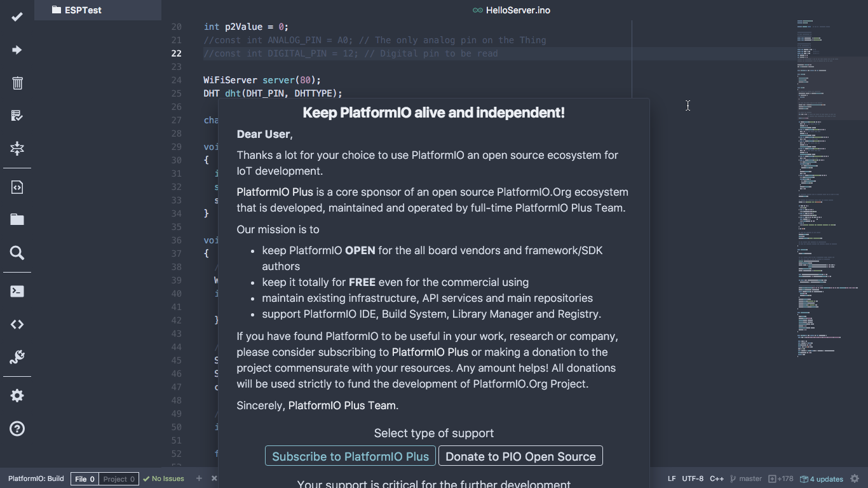Click line number 36 in the gutter

point(176,240)
